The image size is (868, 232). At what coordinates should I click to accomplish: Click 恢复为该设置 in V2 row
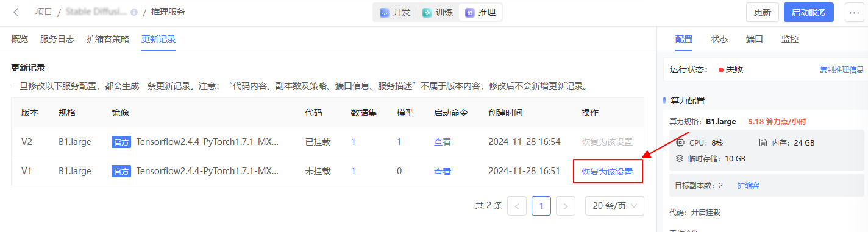[x=607, y=142]
